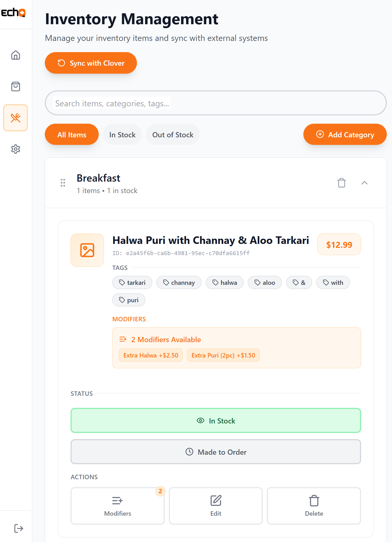Delete the Breakfast category via trash icon
Screen dimensions: 392x542
tap(342, 183)
